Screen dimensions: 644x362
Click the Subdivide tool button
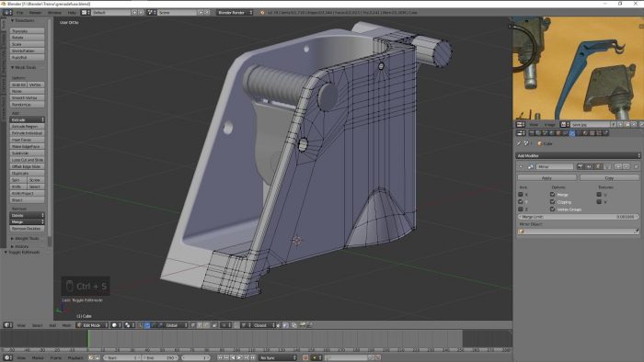coord(27,153)
